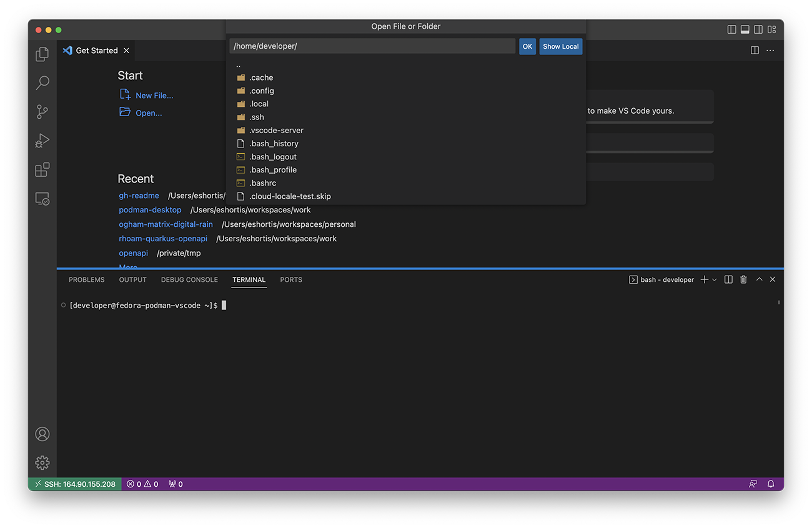This screenshot has width=812, height=528.
Task: Open the Source Control view
Action: click(42, 112)
